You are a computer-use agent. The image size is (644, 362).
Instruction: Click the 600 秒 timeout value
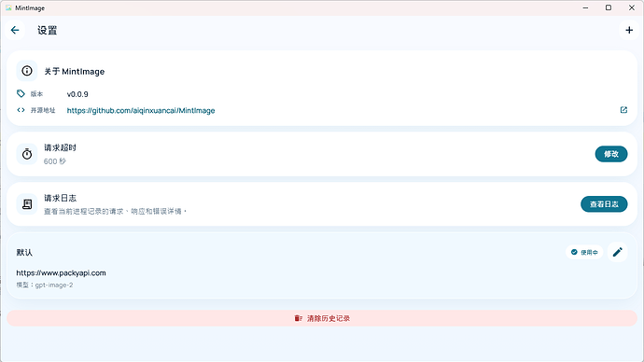pos(55,161)
